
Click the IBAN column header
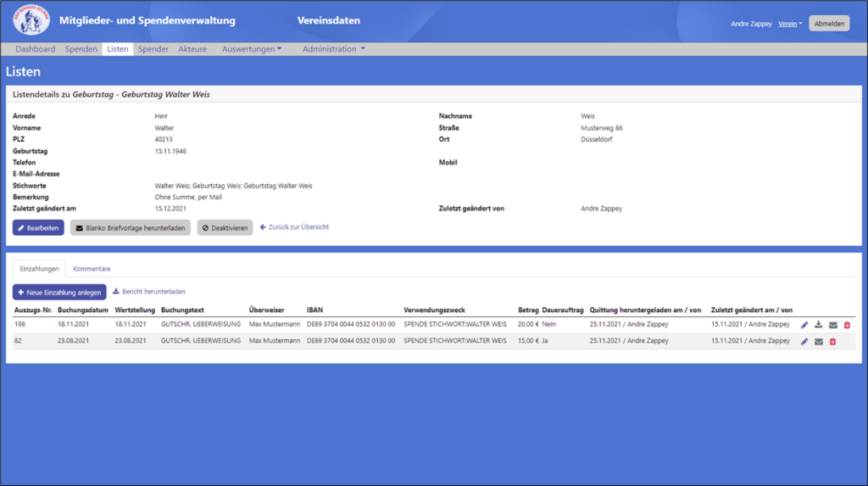click(x=315, y=310)
